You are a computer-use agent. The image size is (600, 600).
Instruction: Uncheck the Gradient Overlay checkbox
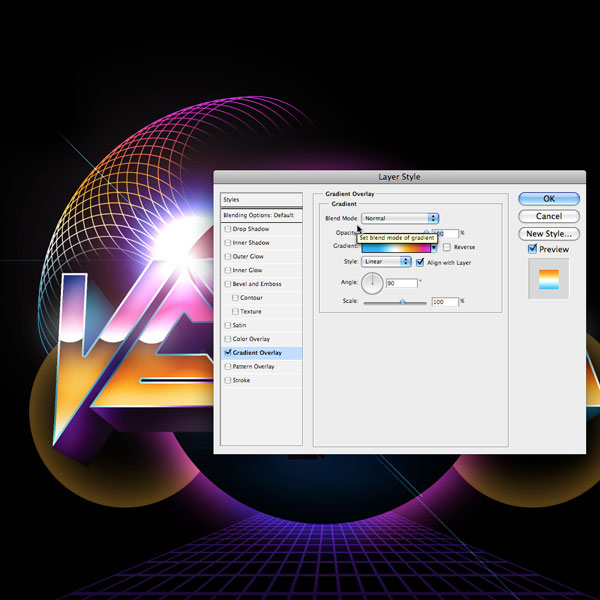pos(228,352)
